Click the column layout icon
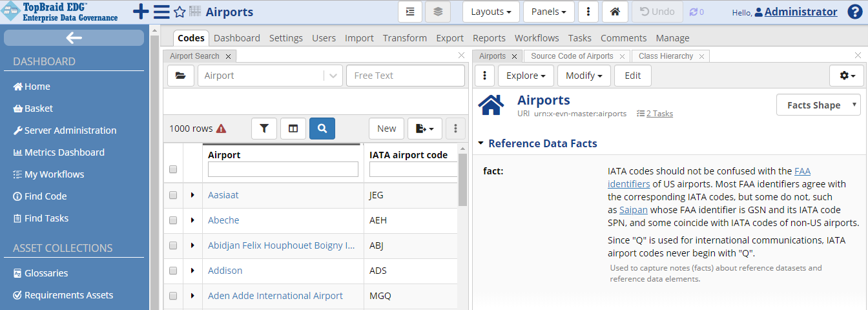Viewport: 868px width, 310px height. 293,129
